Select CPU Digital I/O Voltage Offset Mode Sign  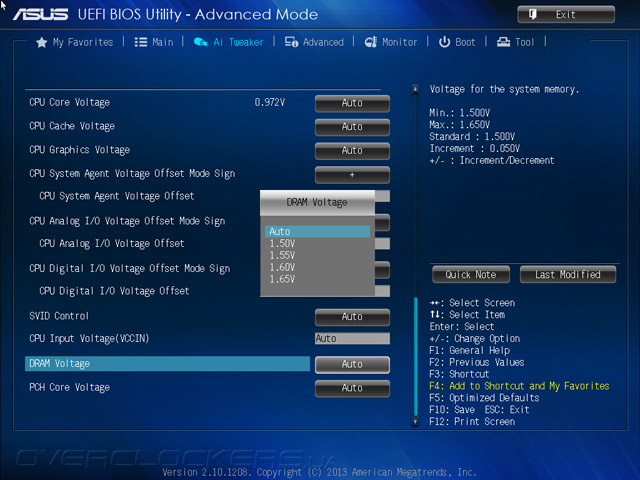point(129,268)
